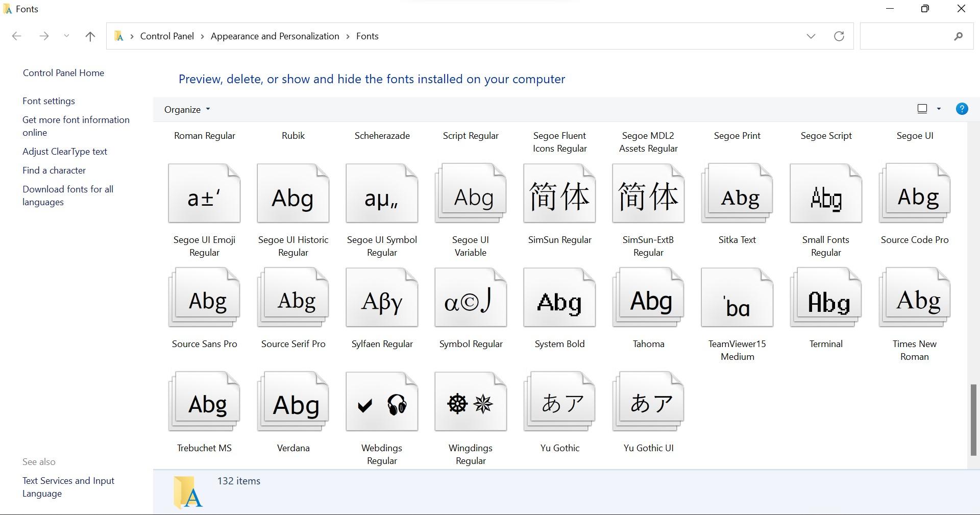
Task: Open the recent locations dropdown beside forward button
Action: pos(66,36)
